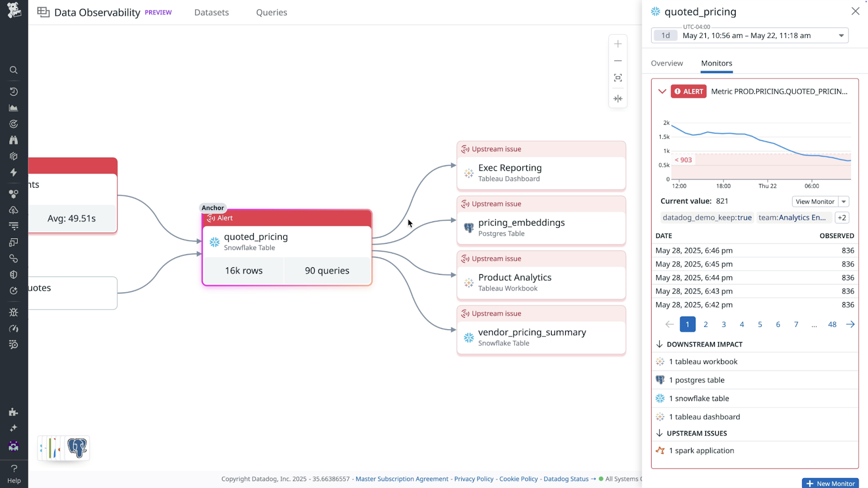
Task: Open the Queries tab
Action: pyautogui.click(x=272, y=12)
